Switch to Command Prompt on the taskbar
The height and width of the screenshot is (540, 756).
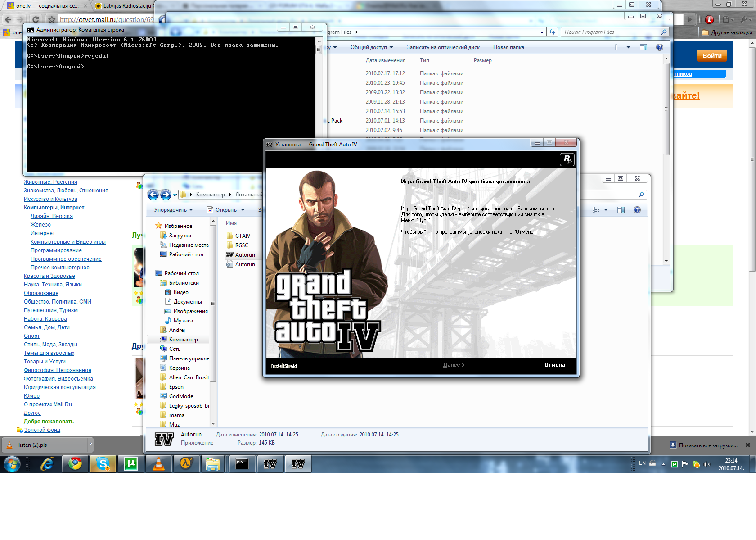(242, 464)
